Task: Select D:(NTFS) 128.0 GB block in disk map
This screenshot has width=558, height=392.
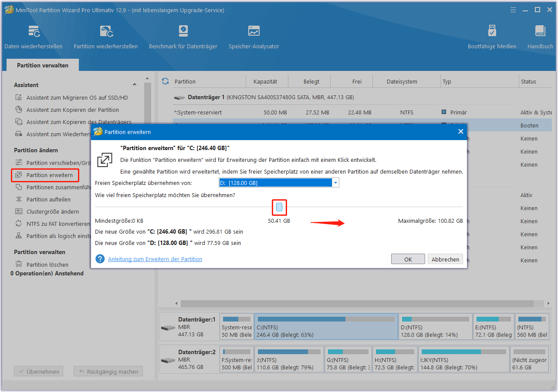Action: pyautogui.click(x=436, y=327)
